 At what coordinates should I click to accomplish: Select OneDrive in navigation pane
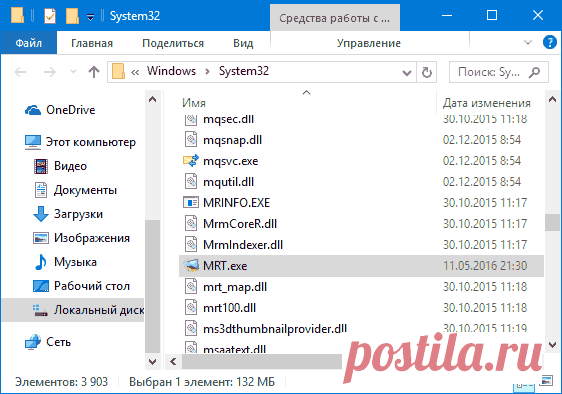pos(71,110)
